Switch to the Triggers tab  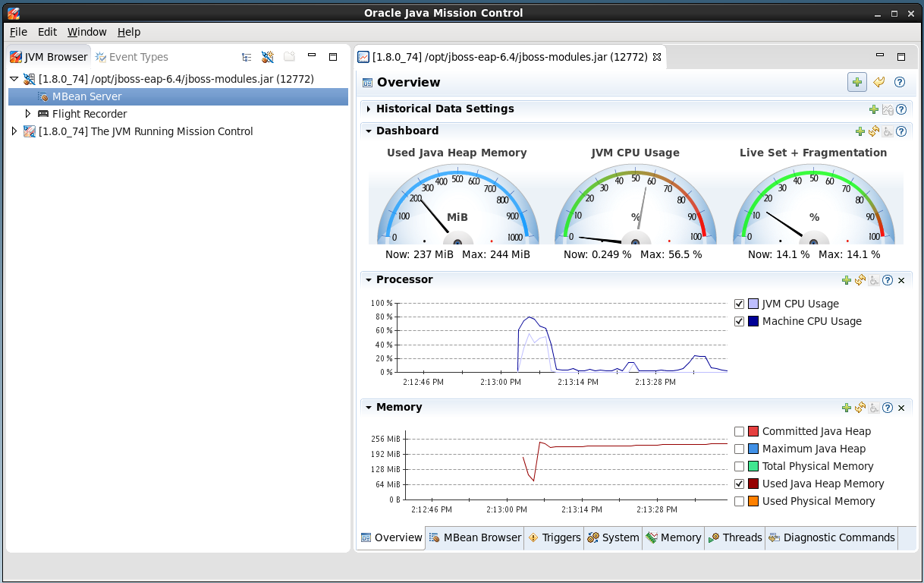click(554, 537)
